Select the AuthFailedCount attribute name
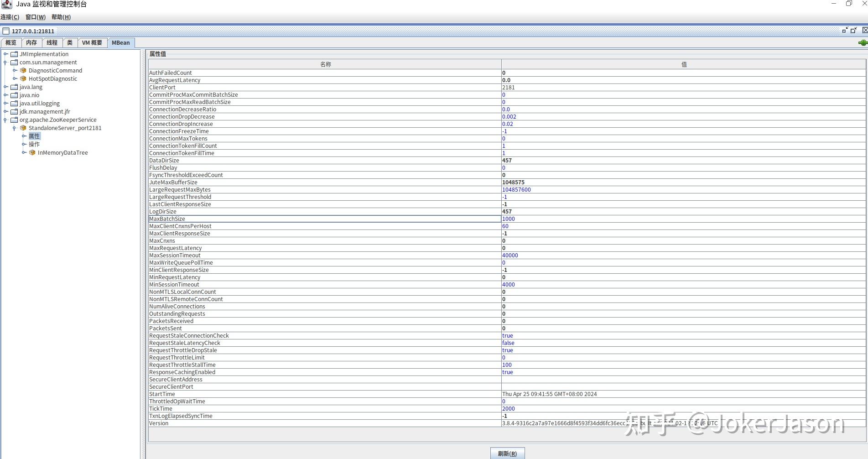This screenshot has height=459, width=868. [x=171, y=73]
